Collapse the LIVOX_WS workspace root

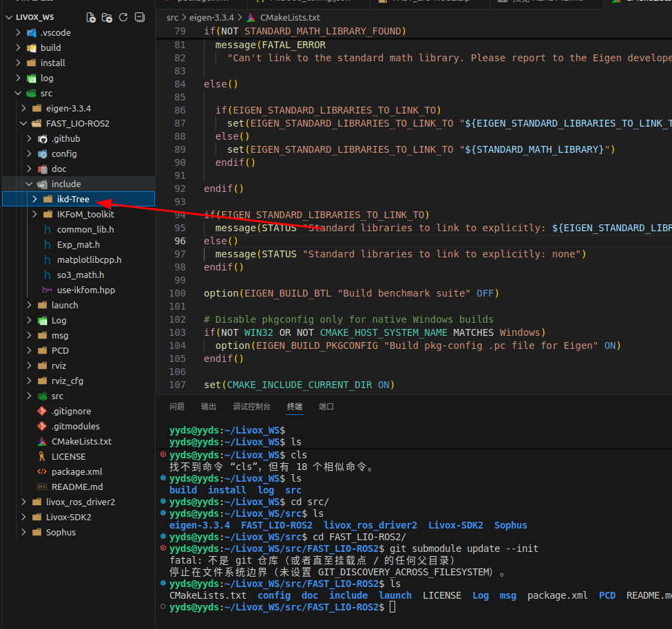point(9,18)
